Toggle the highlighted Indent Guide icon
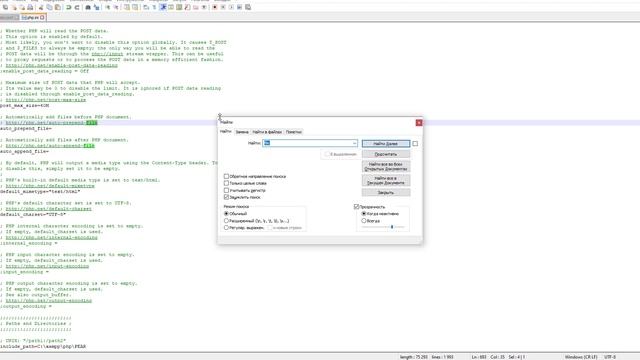The height and width of the screenshot is (360, 640). pos(163,7)
